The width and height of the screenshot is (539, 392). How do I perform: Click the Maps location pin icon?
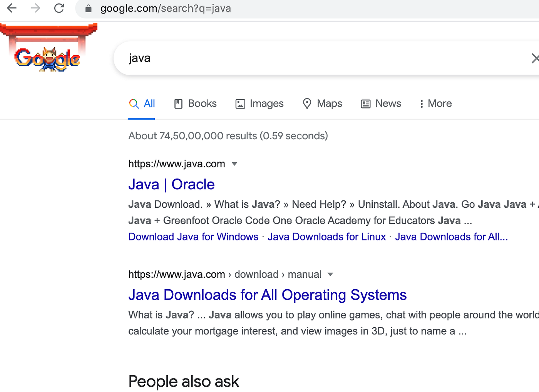point(307,103)
